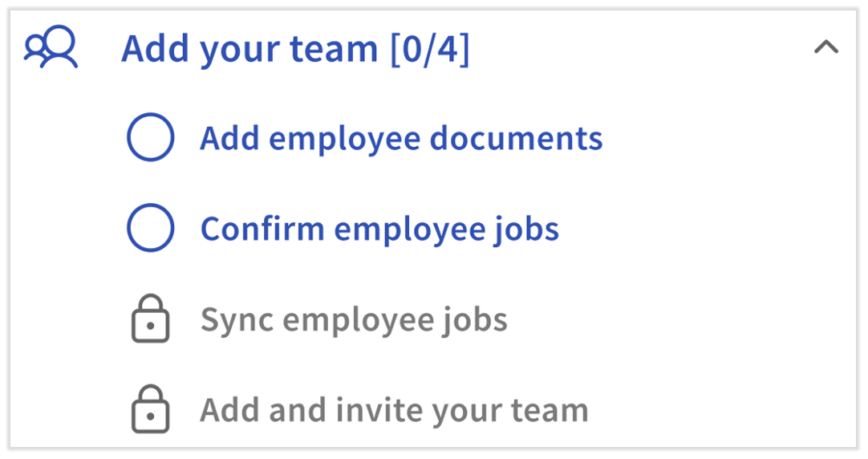Tap the padlock next to the Sync step
Image resolution: width=868 pixels, height=459 pixels.
pos(150,319)
